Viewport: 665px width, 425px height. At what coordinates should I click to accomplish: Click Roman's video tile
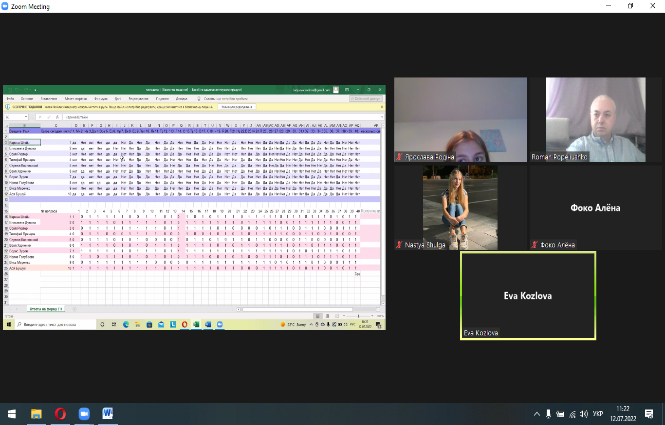tap(595, 120)
